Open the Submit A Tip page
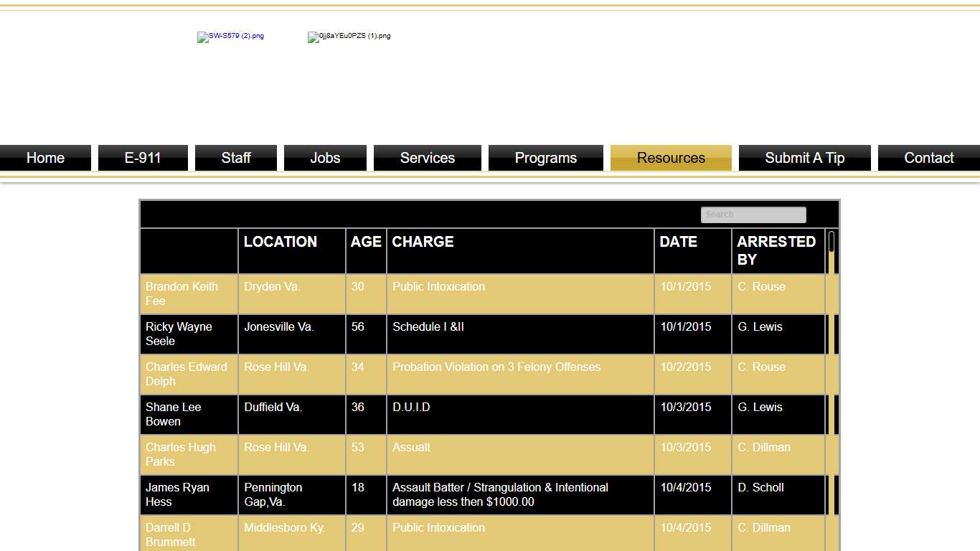The image size is (980, 551). tap(804, 158)
